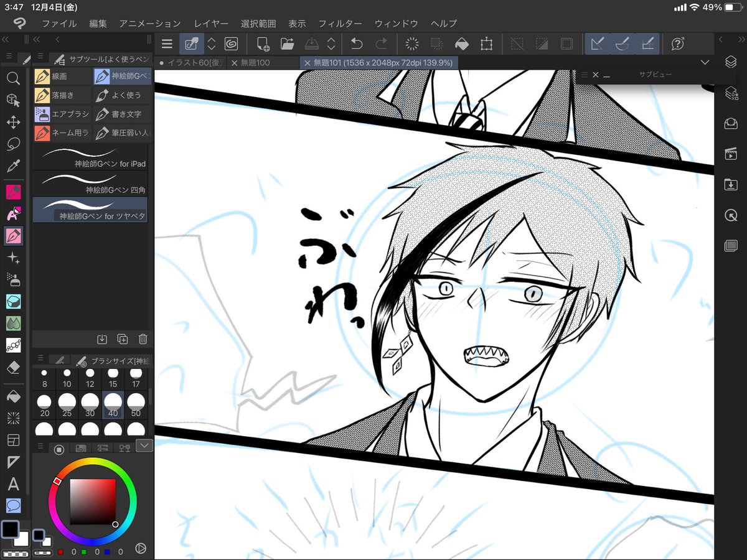The image size is (747, 560).
Task: Click up-down stepper next to touch gesture button
Action: [212, 44]
